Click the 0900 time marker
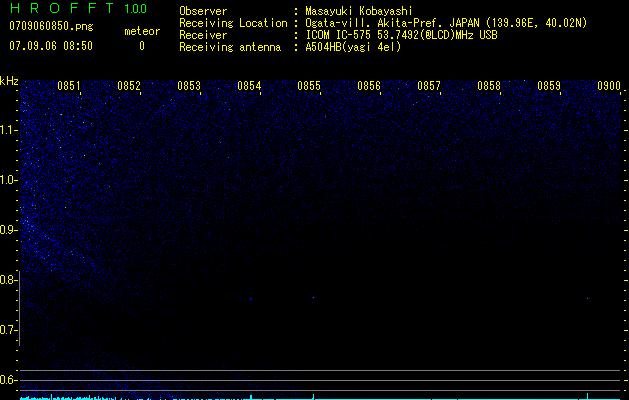Viewport: 629px width, 400px height. pos(609,86)
